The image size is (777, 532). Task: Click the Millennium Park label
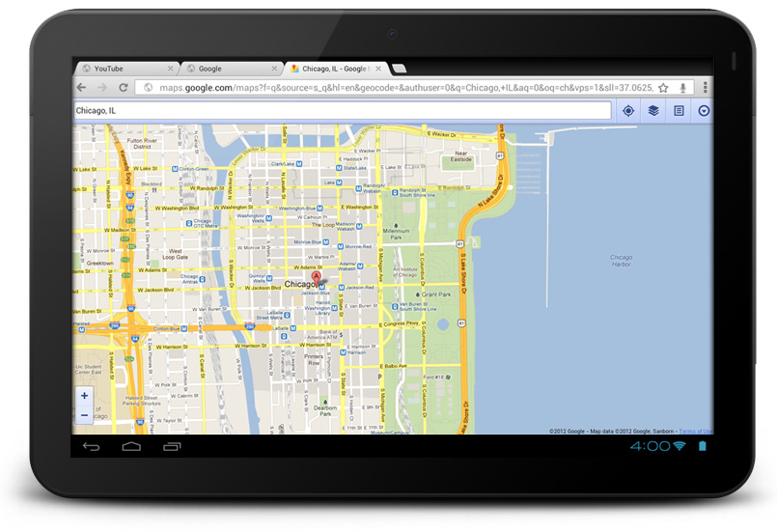397,234
